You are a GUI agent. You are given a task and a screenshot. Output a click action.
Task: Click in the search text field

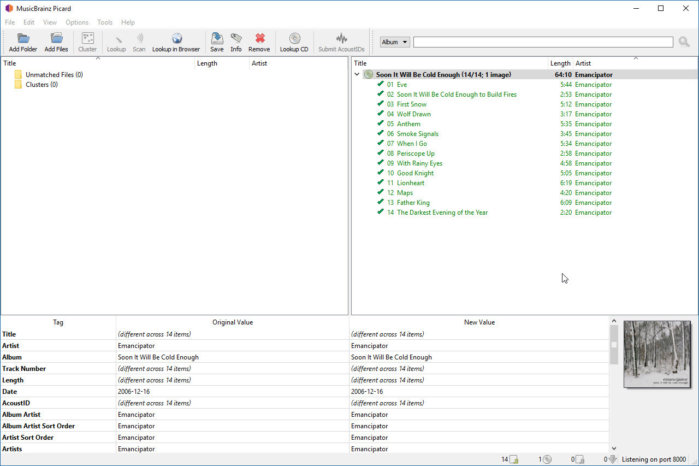(x=543, y=42)
